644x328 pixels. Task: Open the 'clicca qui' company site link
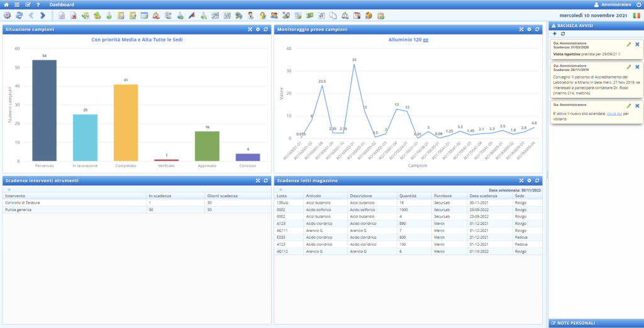click(x=614, y=114)
